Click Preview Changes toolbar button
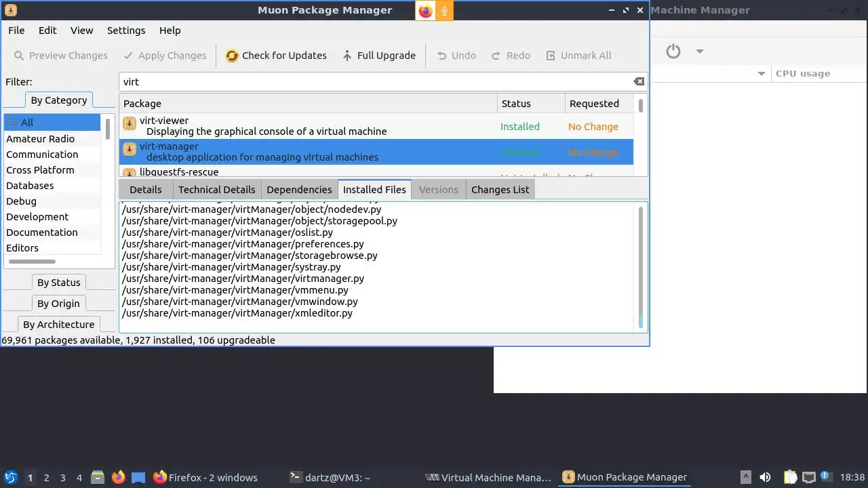The image size is (868, 488). click(x=60, y=56)
